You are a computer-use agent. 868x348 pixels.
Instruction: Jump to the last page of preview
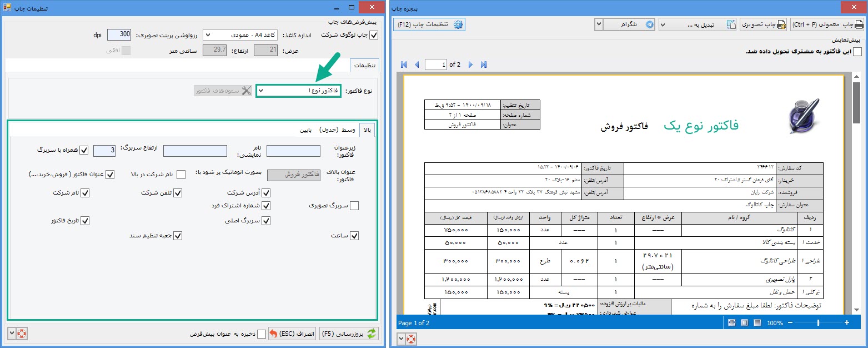click(x=484, y=64)
